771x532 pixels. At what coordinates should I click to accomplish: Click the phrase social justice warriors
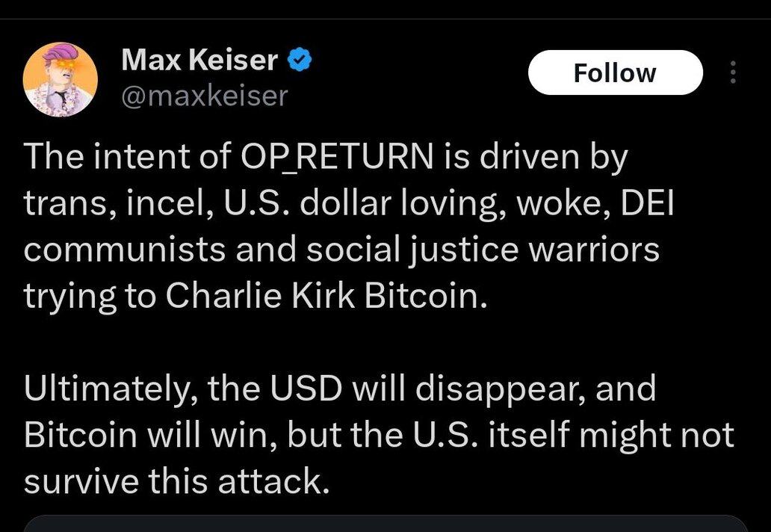point(483,250)
